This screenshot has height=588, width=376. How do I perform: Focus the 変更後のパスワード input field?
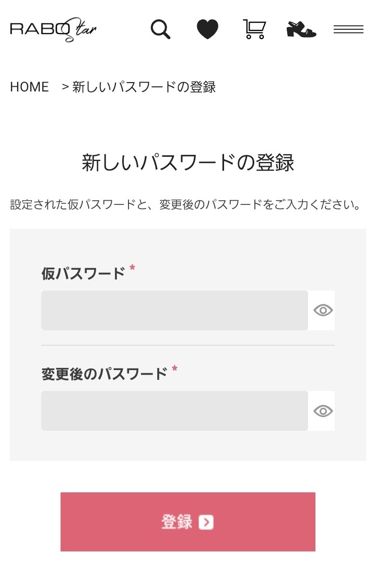174,411
